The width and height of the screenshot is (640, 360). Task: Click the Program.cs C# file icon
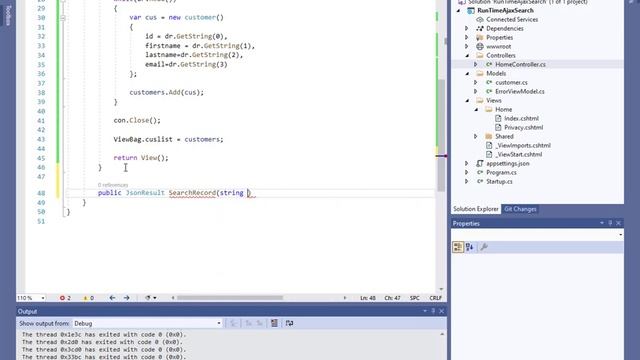pyautogui.click(x=480, y=172)
